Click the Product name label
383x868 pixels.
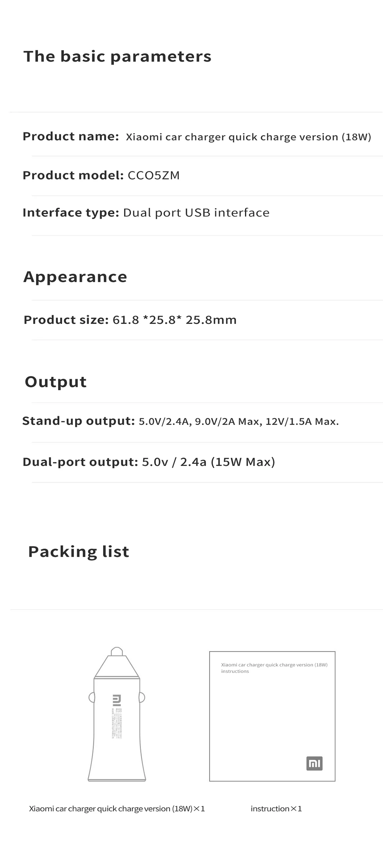[71, 137]
